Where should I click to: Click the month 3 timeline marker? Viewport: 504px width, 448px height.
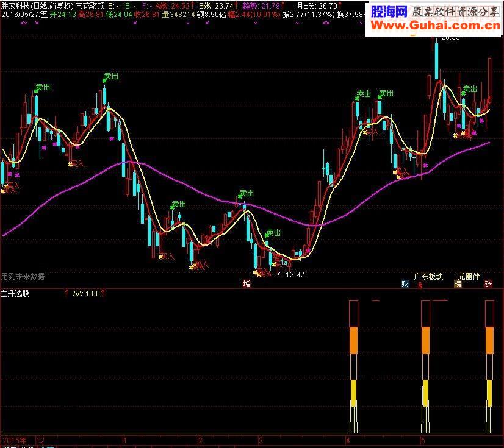click(261, 440)
